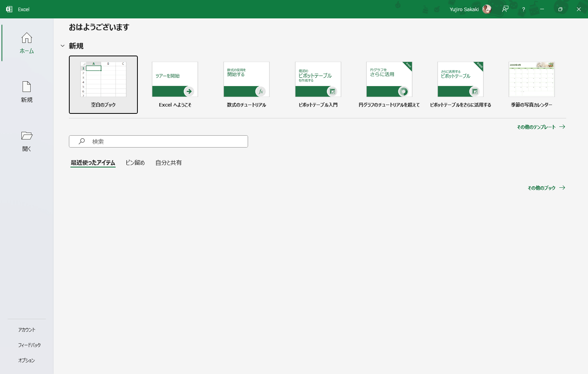Open the 開く (Open) folder icon

point(27,136)
